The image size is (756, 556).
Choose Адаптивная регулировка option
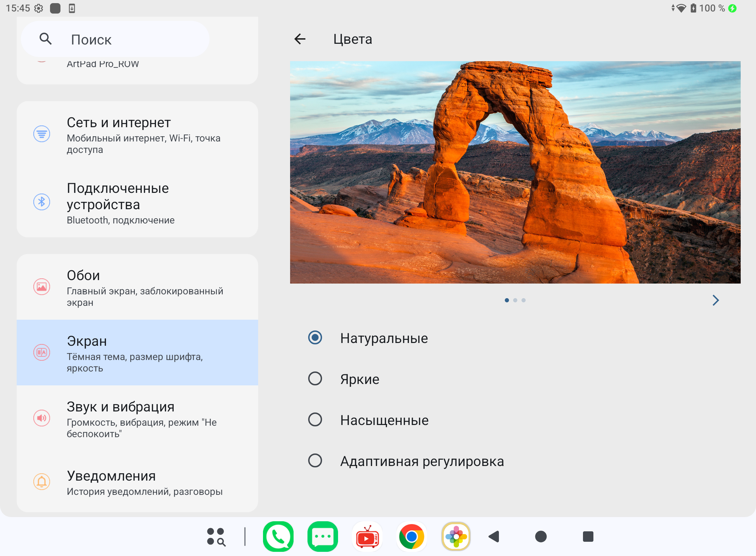pos(315,461)
